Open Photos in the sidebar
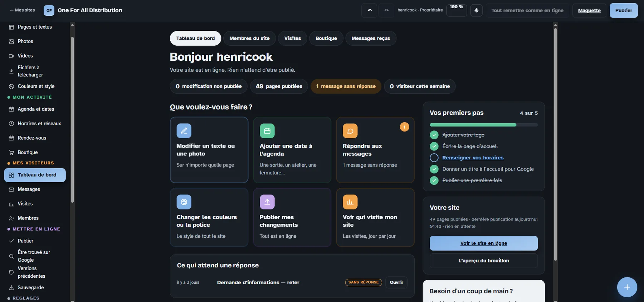The height and width of the screenshot is (302, 644). 35,41
